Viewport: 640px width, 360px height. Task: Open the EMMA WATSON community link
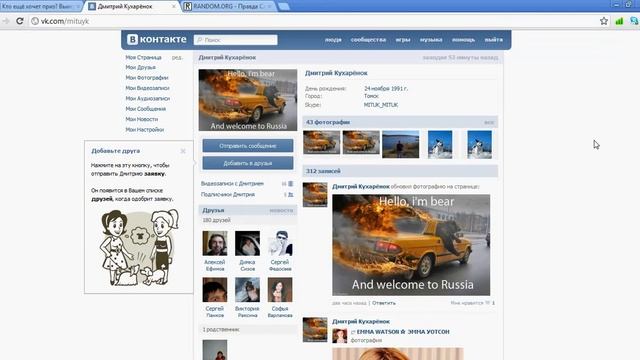403,332
